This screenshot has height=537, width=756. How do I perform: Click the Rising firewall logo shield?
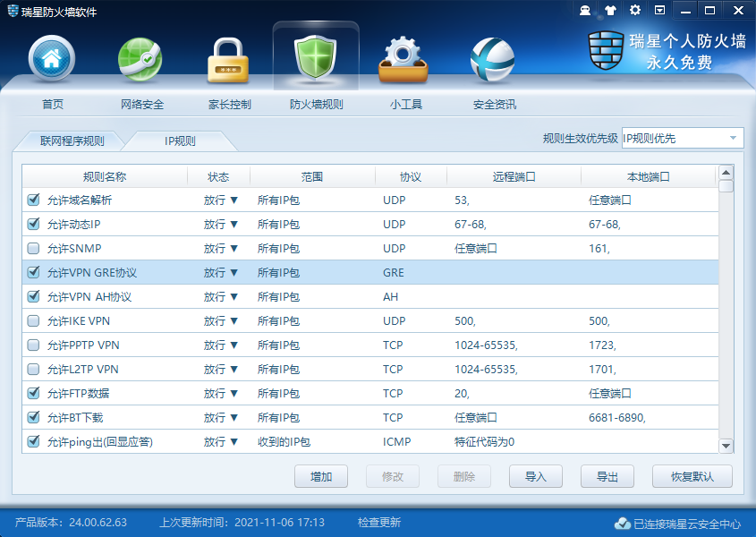pos(606,50)
